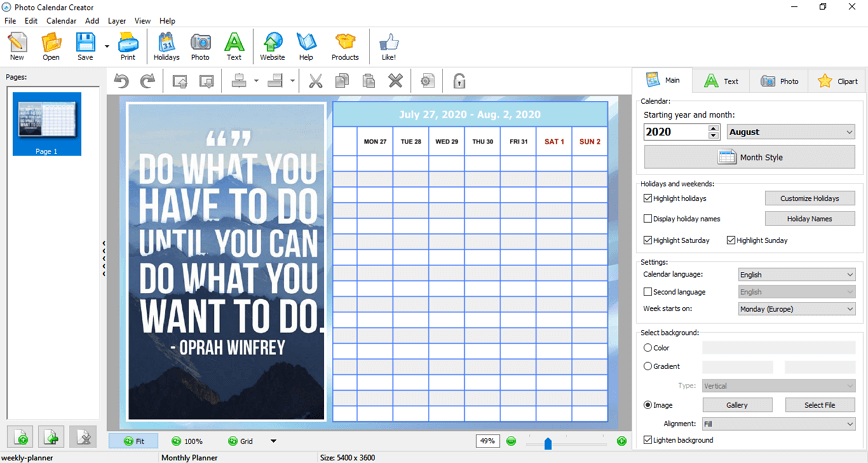Screen dimensions: 868x463
Task: Open a project with the Open icon
Action: point(51,47)
